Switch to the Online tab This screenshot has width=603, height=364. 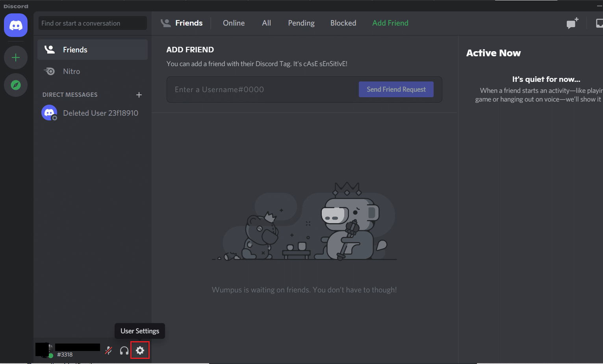234,23
